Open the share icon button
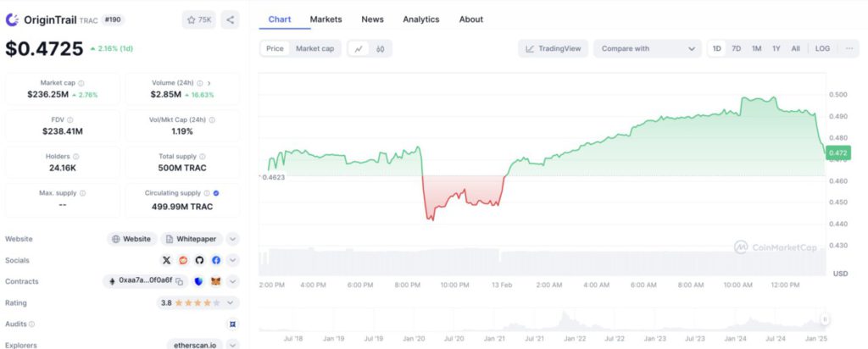Image resolution: width=868 pixels, height=349 pixels. tap(231, 20)
